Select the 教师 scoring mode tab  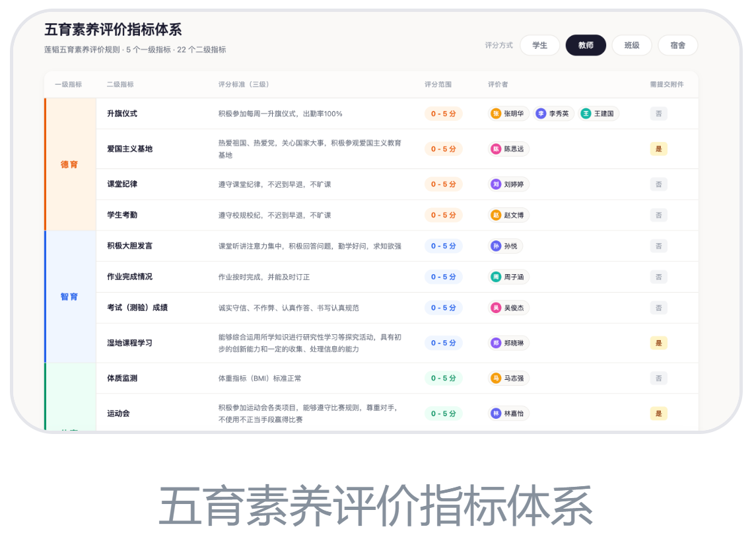click(x=585, y=46)
